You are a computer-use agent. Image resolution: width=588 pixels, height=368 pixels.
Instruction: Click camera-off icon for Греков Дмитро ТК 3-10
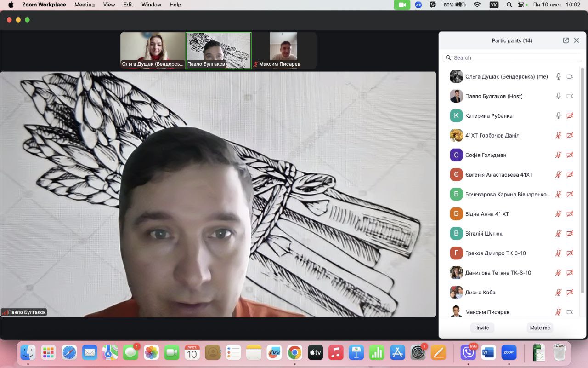pyautogui.click(x=570, y=253)
